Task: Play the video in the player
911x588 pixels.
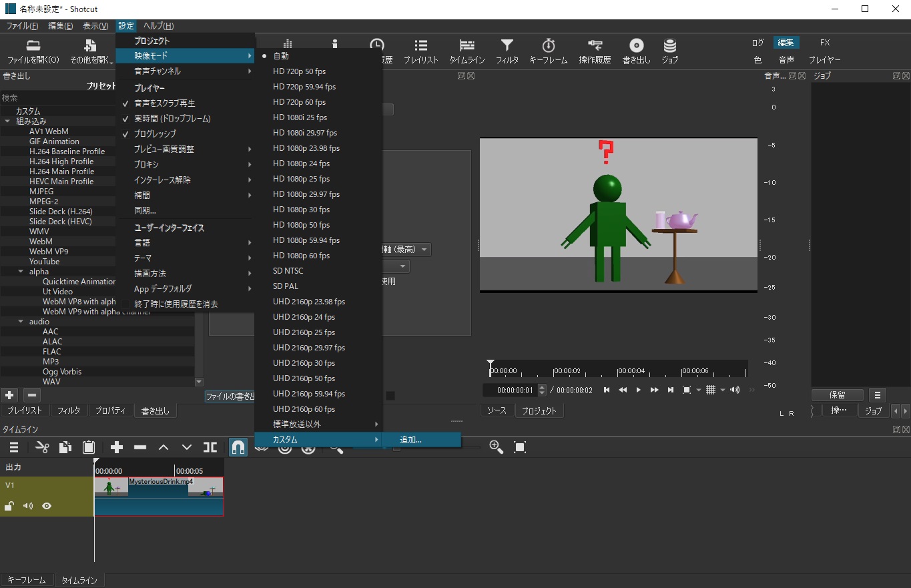Action: pyautogui.click(x=639, y=390)
